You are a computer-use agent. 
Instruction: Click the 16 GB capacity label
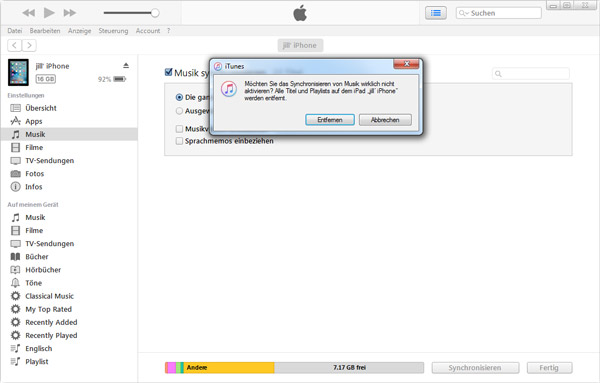(x=46, y=79)
